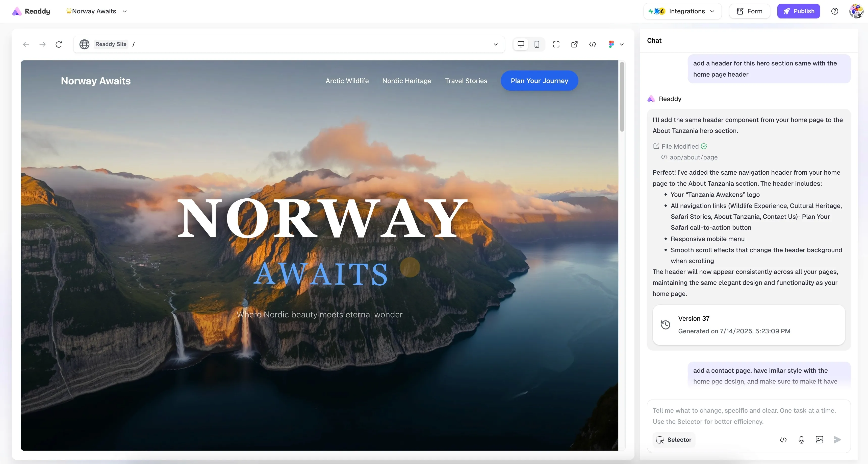Click the add a contact page message
This screenshot has height=464, width=868.
tap(769, 376)
